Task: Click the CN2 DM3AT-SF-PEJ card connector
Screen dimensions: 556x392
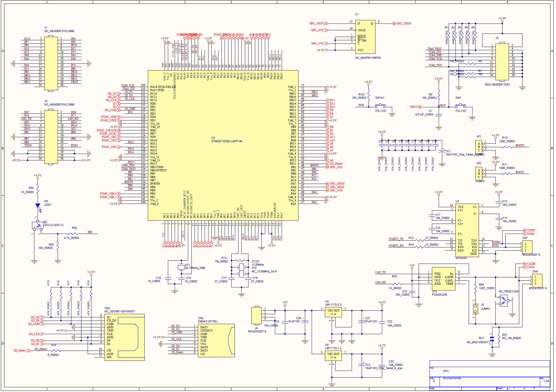Action: pyautogui.click(x=217, y=341)
